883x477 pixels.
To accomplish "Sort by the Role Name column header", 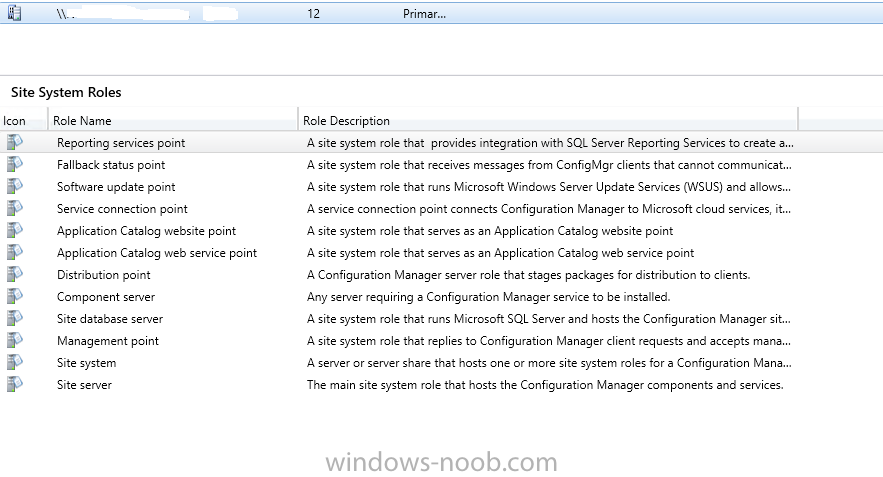I will coord(173,121).
